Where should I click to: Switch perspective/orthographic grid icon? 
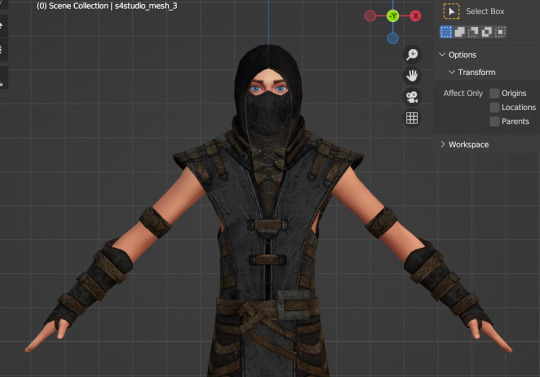click(x=412, y=118)
